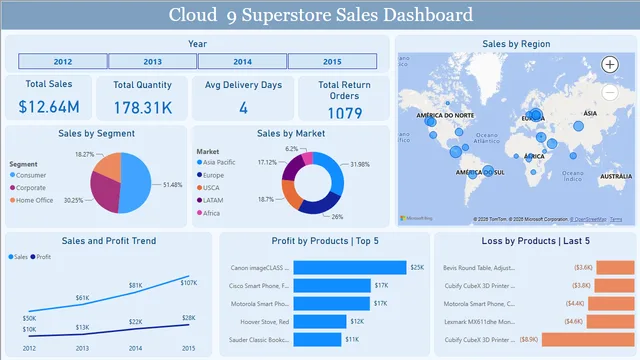Click the Profit series legend marker
Viewport: 640px width, 360px height.
point(33,257)
